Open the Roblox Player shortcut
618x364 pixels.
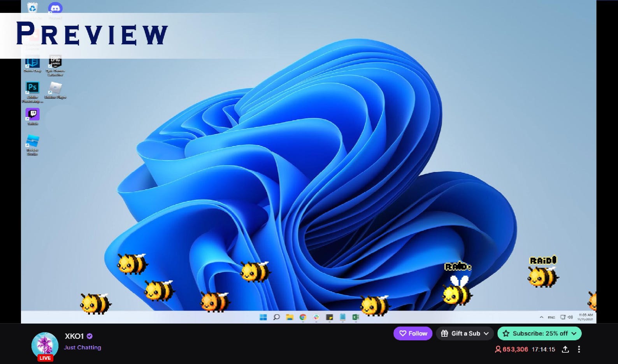tap(55, 90)
